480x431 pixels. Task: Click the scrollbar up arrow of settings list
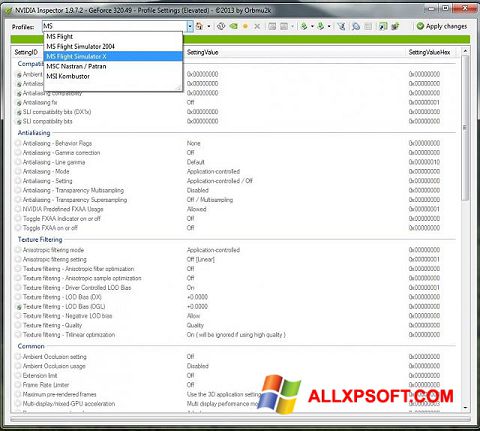pyautogui.click(x=465, y=51)
